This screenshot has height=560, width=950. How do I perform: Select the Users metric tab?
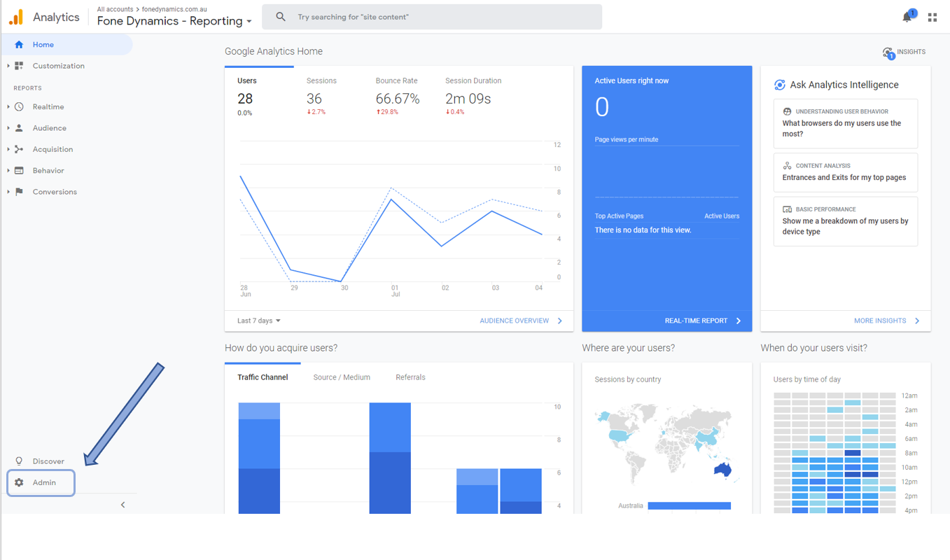coord(259,97)
